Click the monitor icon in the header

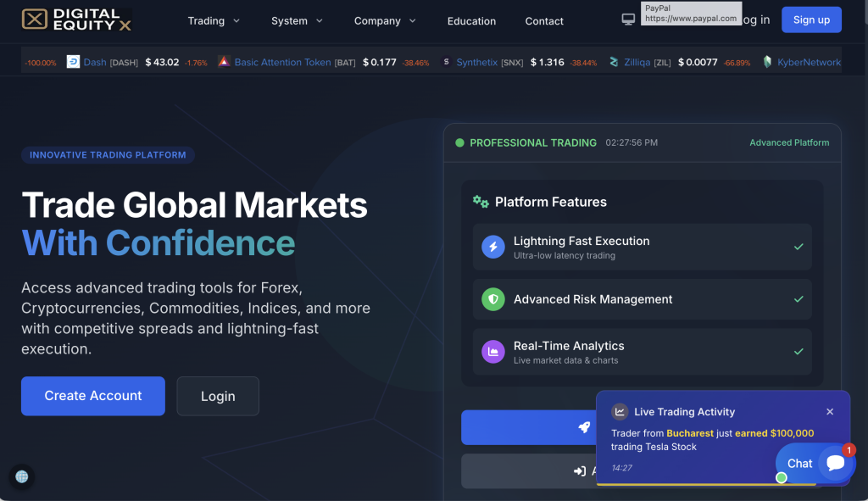coord(628,19)
